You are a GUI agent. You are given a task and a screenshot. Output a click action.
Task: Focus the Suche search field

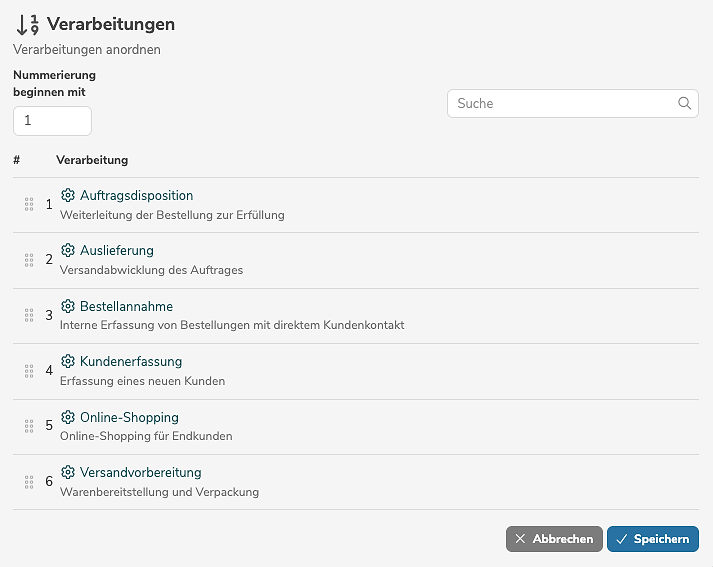tap(560, 103)
